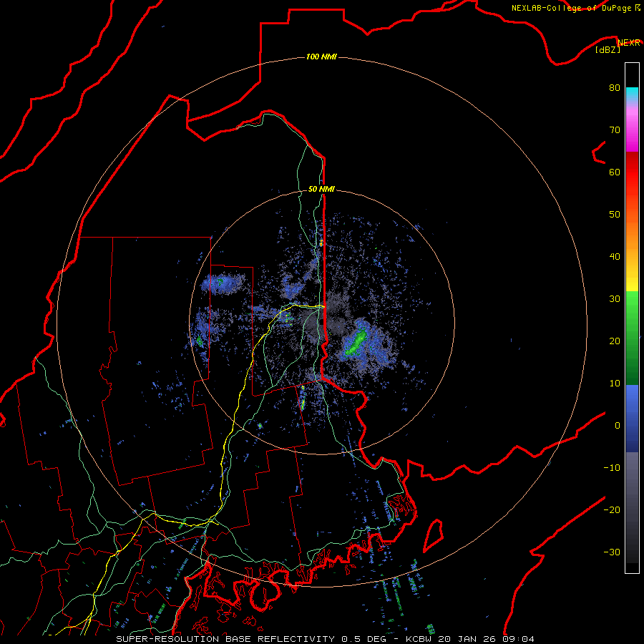Click the 80 dBZ scale value

(x=615, y=88)
